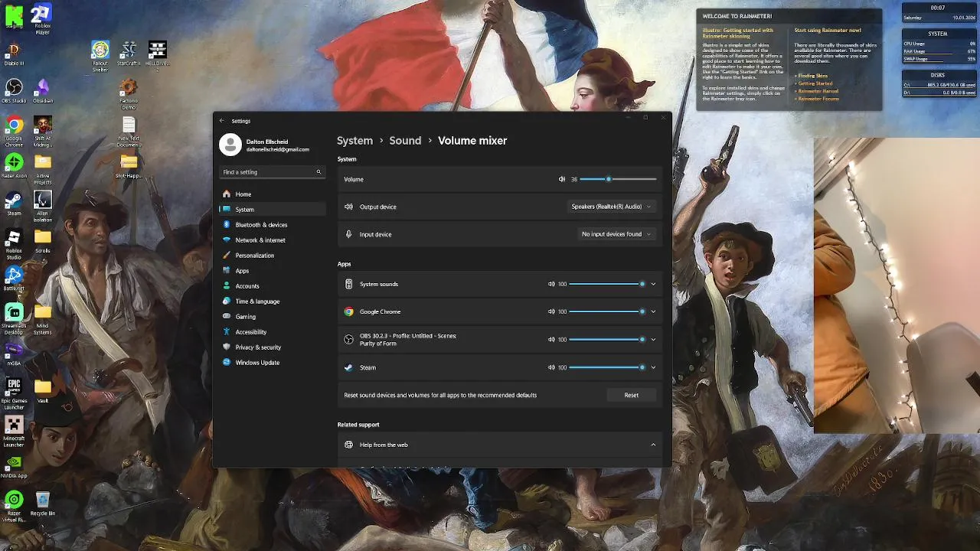Mute OBS app speaker icon

coord(551,339)
